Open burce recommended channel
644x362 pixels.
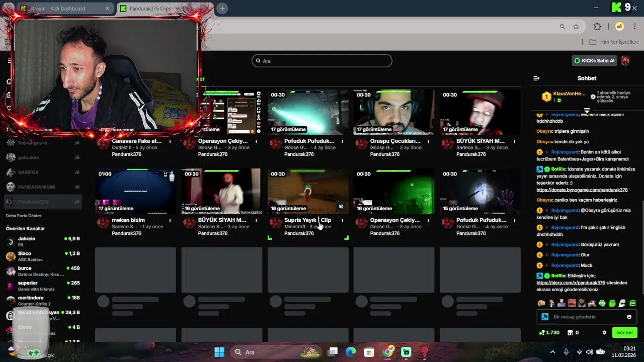point(43,271)
